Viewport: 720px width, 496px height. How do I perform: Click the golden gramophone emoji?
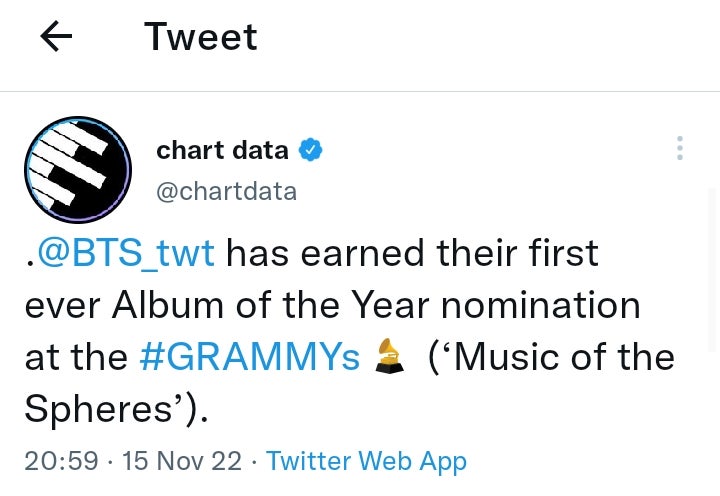coord(390,357)
